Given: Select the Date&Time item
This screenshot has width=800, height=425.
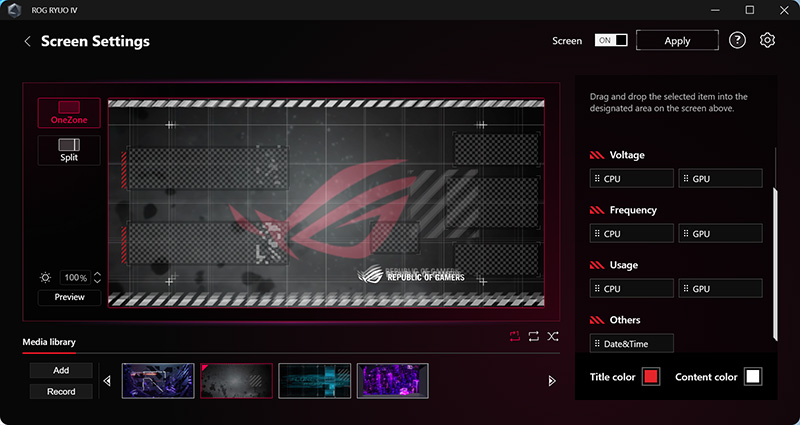Looking at the screenshot, I should tap(632, 343).
